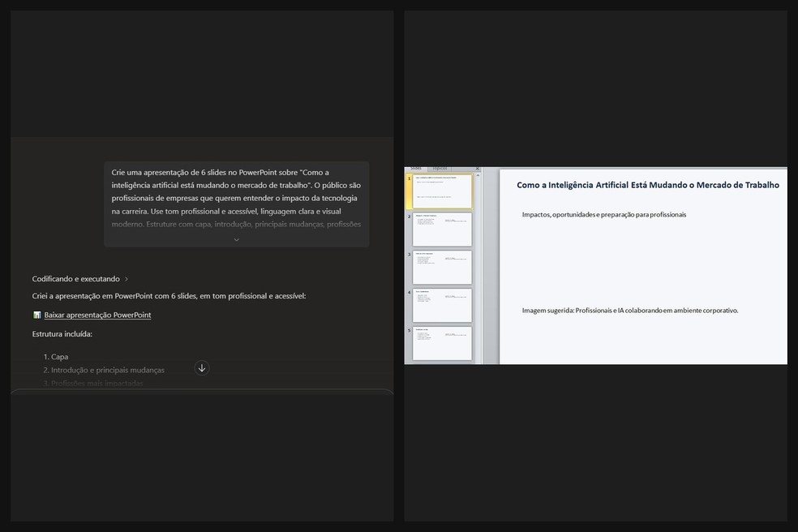
Task: Select slide 5 thumbnail in PowerPoint panel
Action: [442, 344]
